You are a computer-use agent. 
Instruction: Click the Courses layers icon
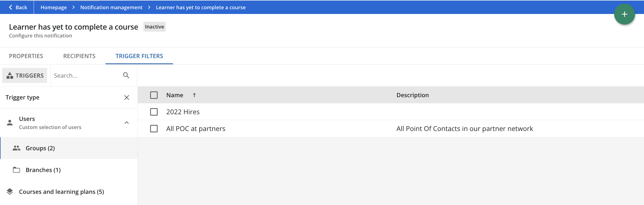[10, 192]
